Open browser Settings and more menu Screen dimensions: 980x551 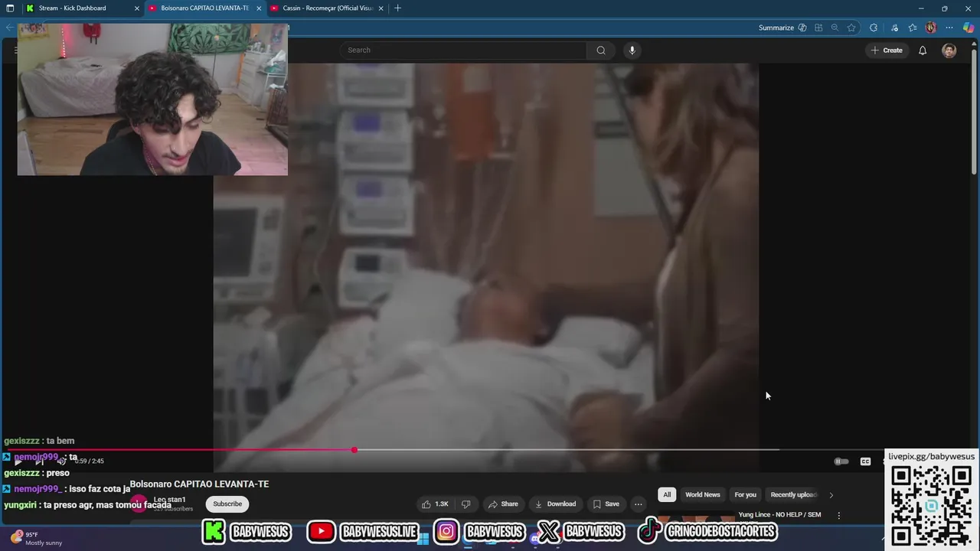click(x=949, y=28)
